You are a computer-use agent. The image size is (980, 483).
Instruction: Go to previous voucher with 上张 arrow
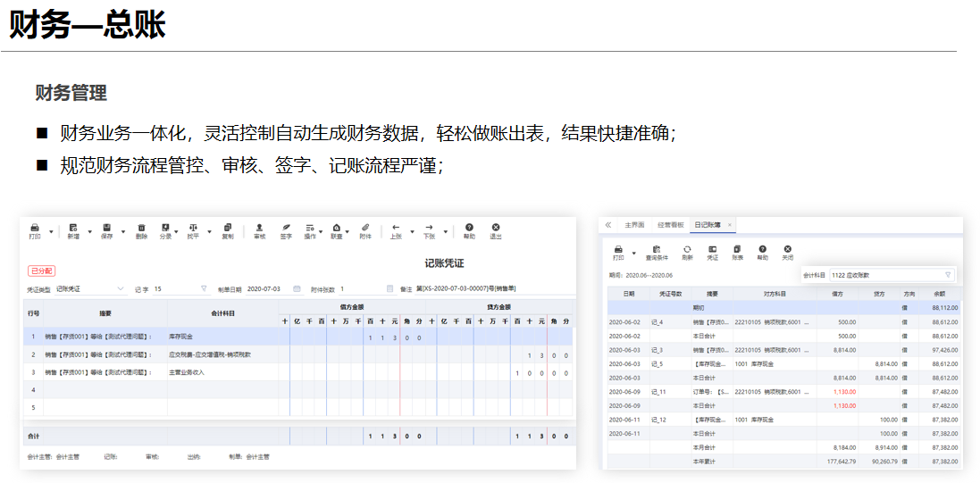click(x=396, y=228)
